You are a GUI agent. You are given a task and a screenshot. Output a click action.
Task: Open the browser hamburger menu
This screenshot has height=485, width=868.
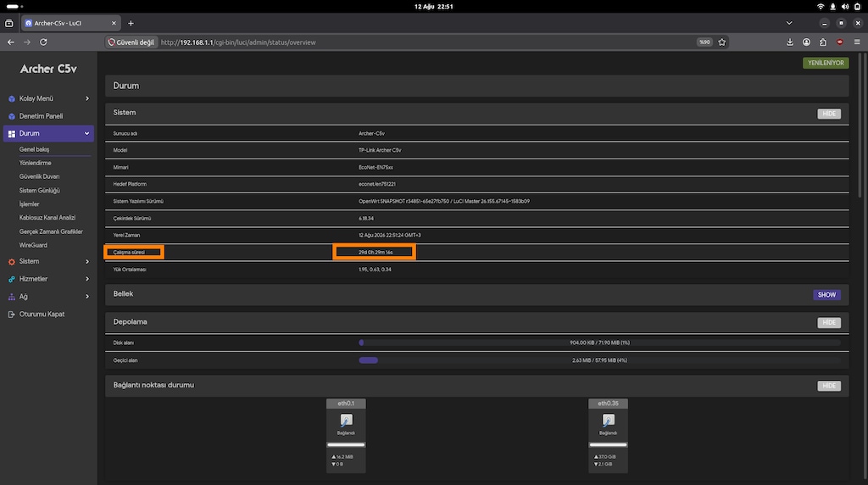857,42
